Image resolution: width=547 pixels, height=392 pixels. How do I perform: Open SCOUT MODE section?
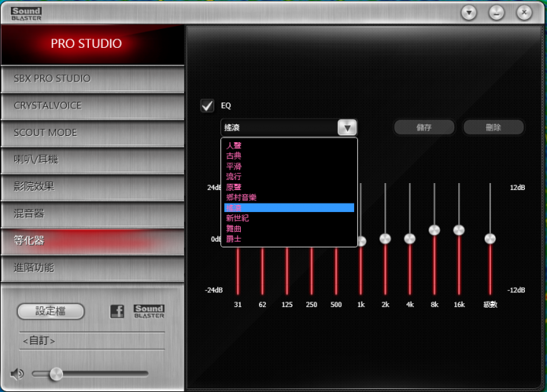click(93, 133)
